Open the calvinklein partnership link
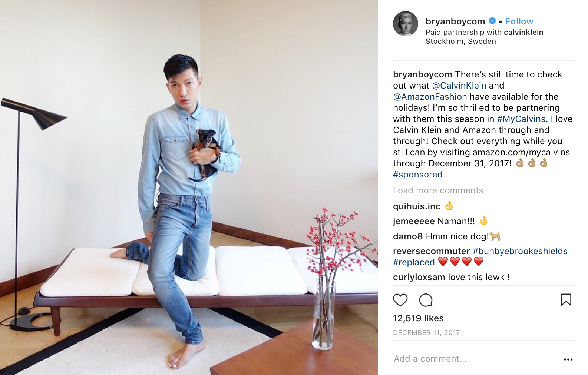Viewport: 588px width, 375px height. (x=523, y=32)
